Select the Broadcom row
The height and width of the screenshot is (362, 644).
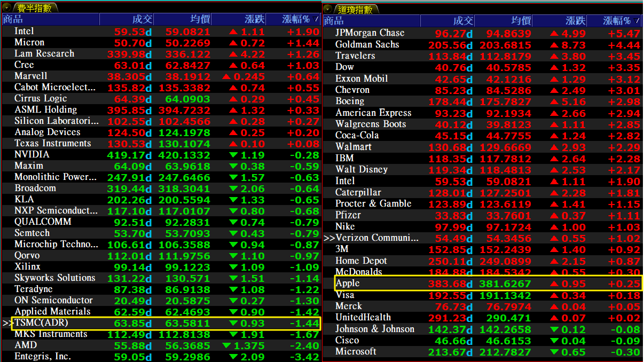[161, 188]
